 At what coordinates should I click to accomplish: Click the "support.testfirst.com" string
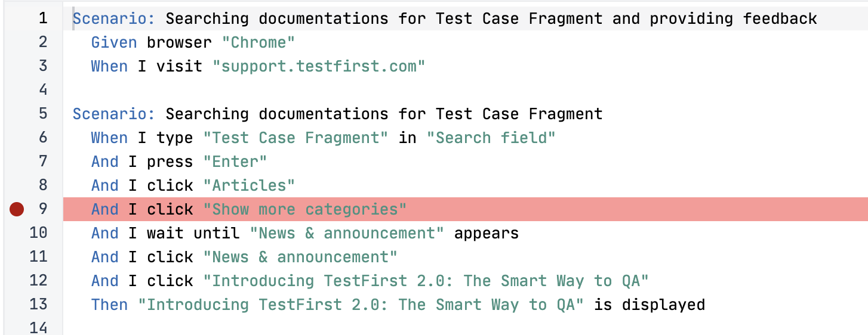pyautogui.click(x=319, y=66)
